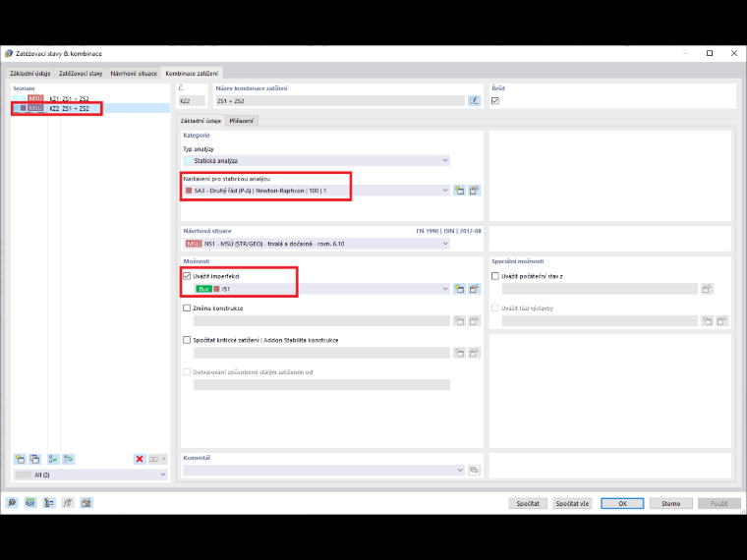Uncheck Uvážit imperfekci

click(x=187, y=276)
